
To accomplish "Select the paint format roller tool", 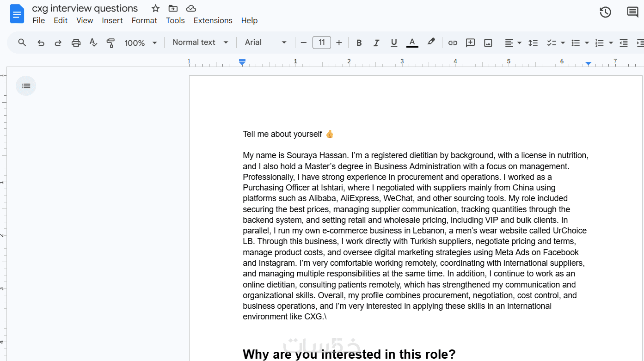I will pos(110,43).
